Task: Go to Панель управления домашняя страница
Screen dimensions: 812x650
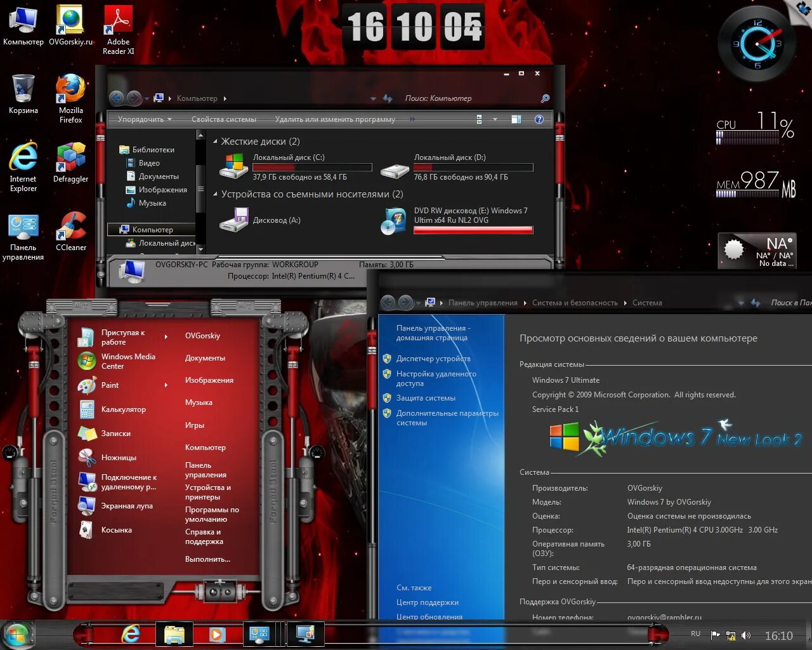Action: [433, 333]
